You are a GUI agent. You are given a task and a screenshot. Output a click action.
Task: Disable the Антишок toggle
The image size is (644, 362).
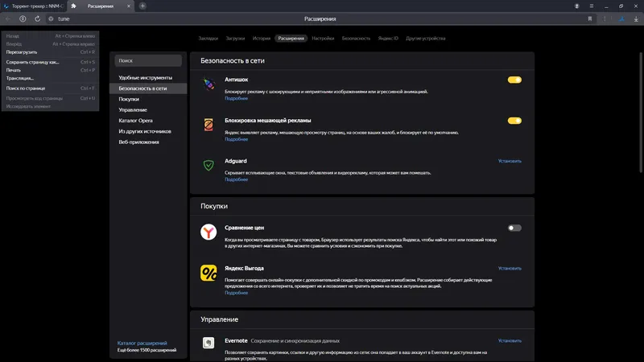pyautogui.click(x=514, y=80)
